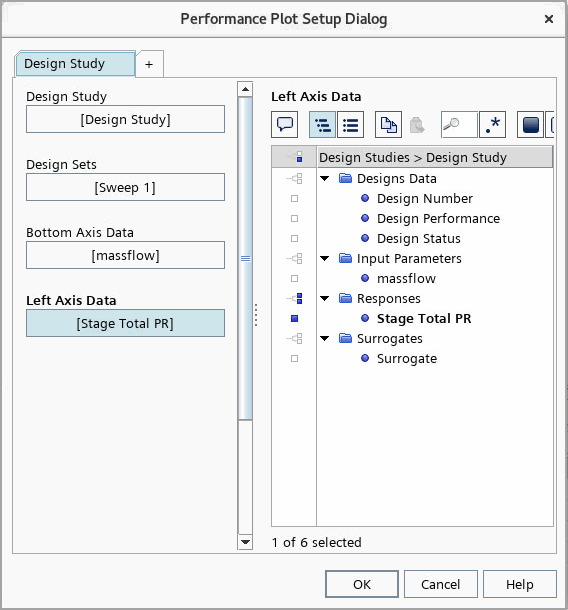Confirm with the OK button
Screen dimensions: 568x610
[362, 584]
